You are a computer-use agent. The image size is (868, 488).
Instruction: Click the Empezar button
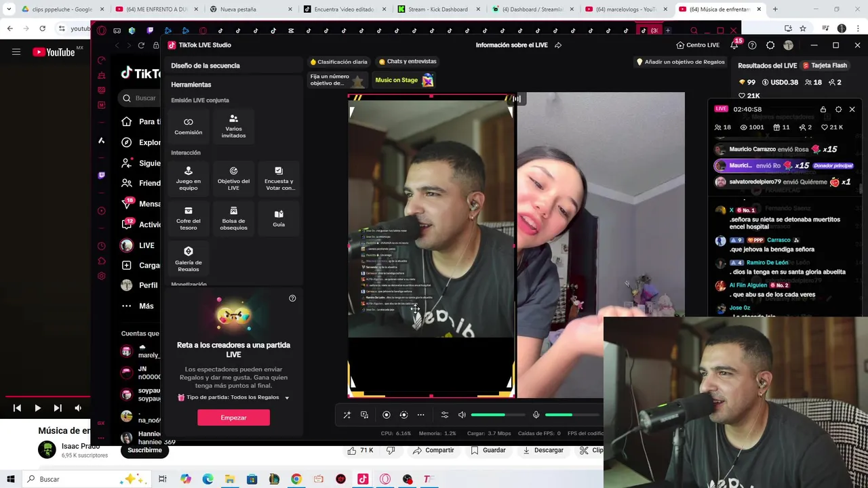pyautogui.click(x=233, y=418)
